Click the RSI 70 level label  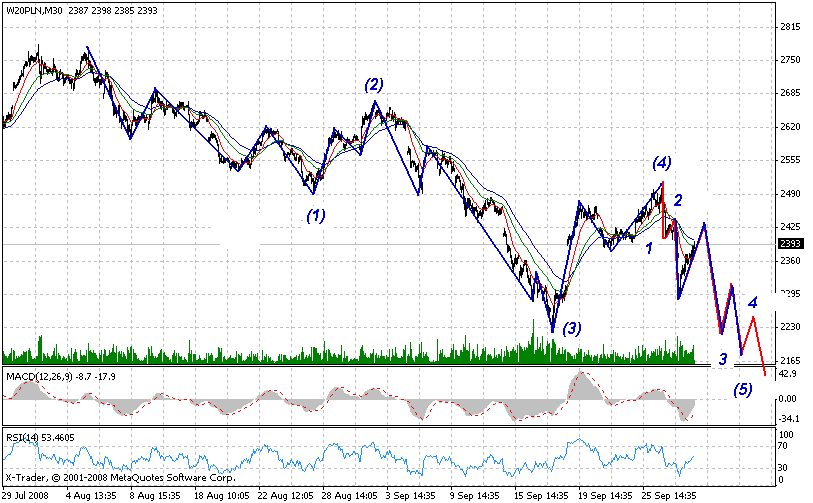786,448
